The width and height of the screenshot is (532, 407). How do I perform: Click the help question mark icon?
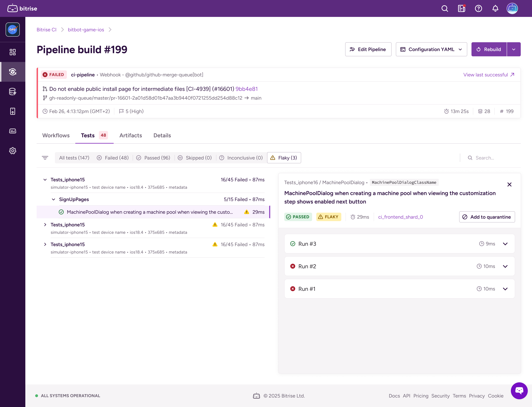478,9
